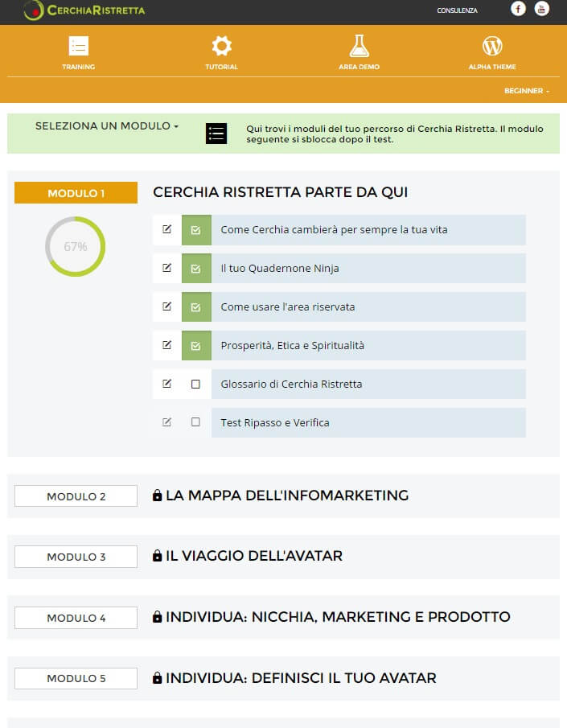Uncheck the Come usare l'area riservata checkbox

click(x=196, y=307)
